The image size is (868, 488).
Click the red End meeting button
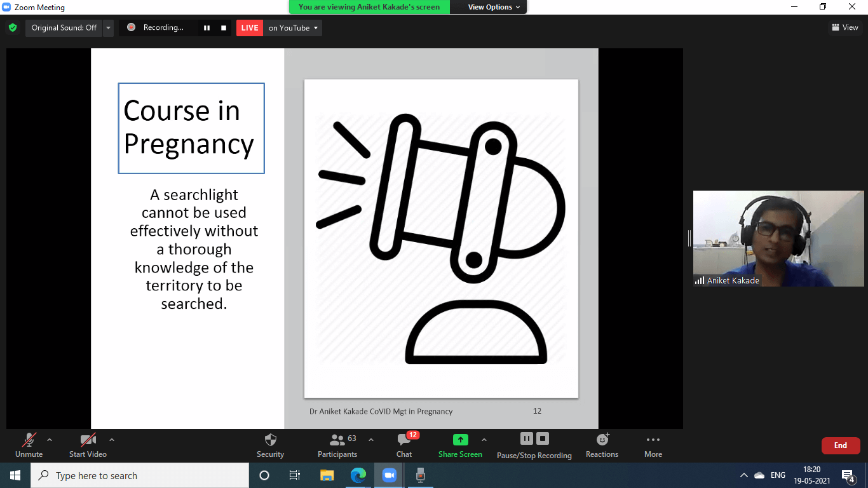840,445
